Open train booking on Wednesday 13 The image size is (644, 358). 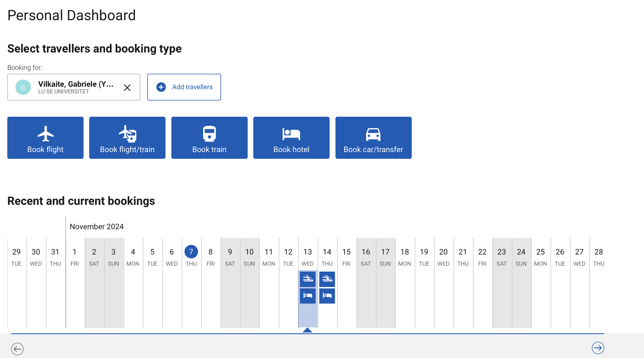308,279
